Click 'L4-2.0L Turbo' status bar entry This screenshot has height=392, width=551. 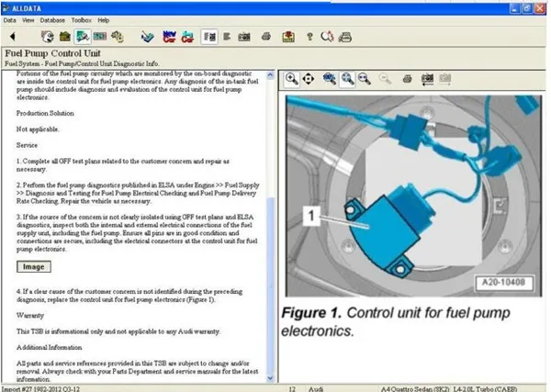[x=485, y=389]
